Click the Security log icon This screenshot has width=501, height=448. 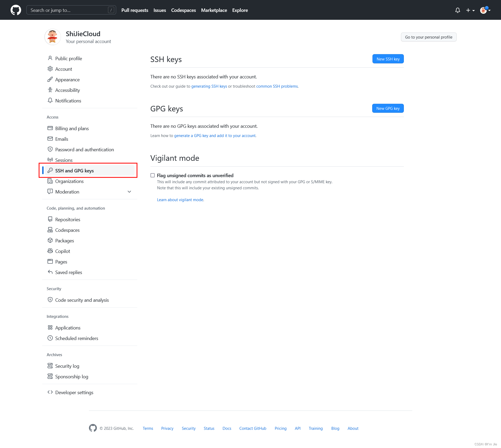pos(50,366)
